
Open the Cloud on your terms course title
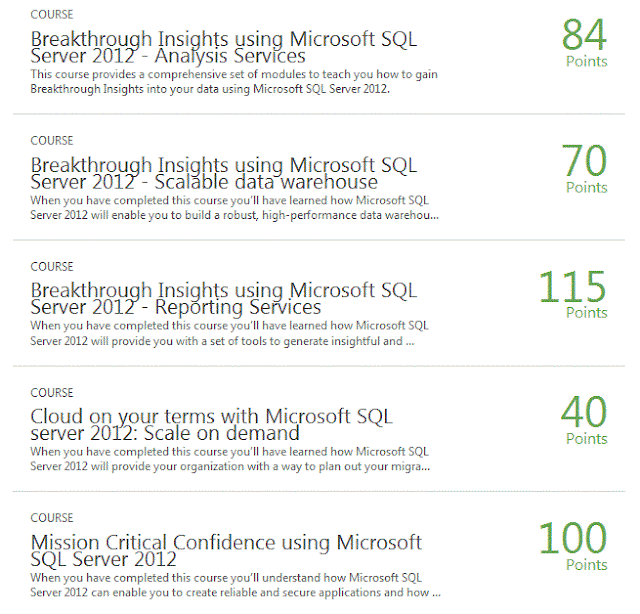[x=212, y=424]
